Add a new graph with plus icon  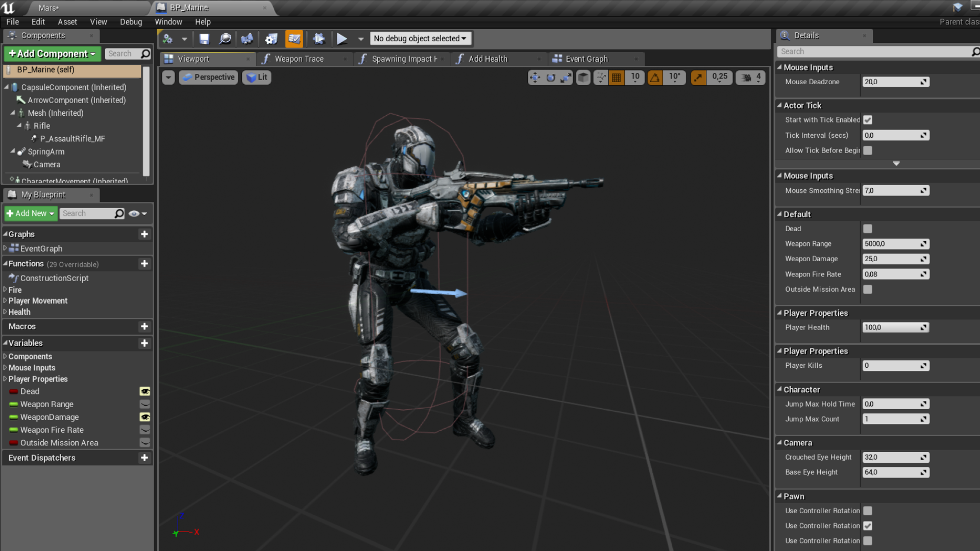[x=144, y=234]
